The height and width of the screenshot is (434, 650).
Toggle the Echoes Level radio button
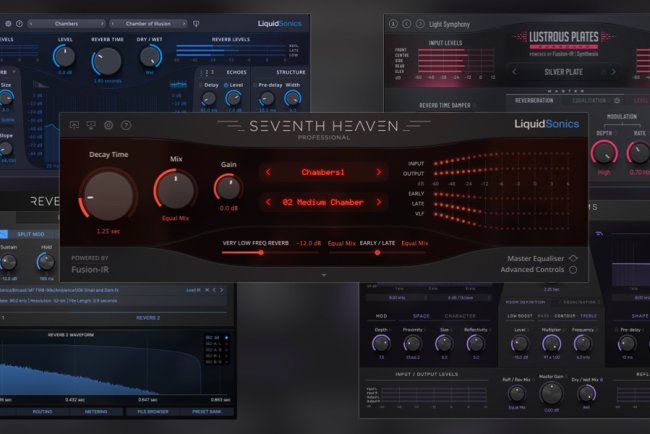tap(226, 85)
